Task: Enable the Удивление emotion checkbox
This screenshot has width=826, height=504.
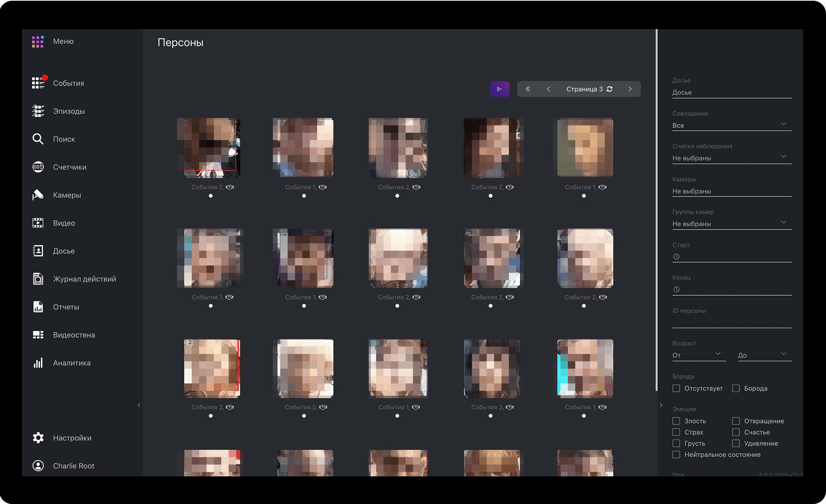Action: pos(736,443)
